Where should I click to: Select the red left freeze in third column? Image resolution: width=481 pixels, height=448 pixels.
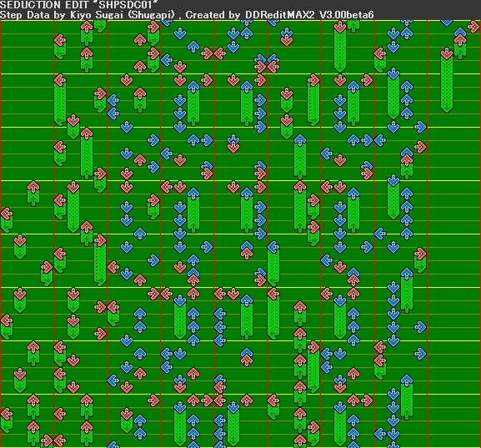[113, 314]
